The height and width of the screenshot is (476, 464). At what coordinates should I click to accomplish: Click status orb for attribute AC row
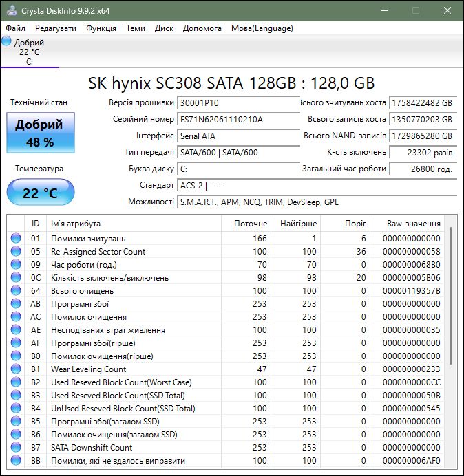[16, 316]
